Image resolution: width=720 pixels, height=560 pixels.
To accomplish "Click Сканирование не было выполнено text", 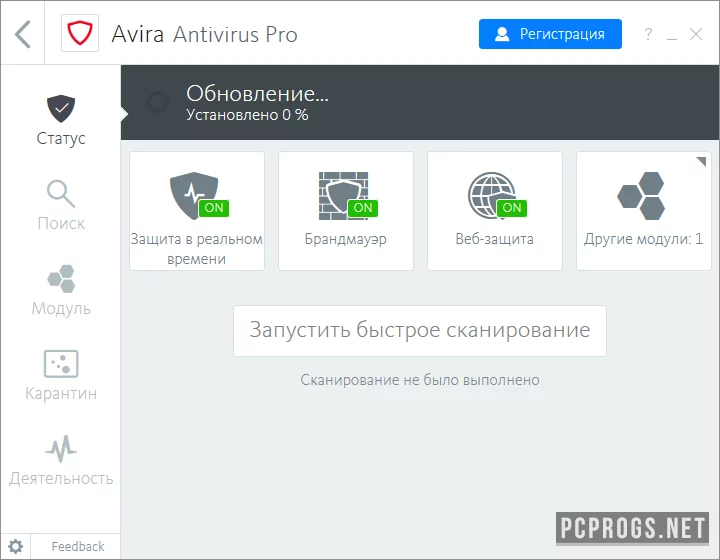I will point(420,380).
